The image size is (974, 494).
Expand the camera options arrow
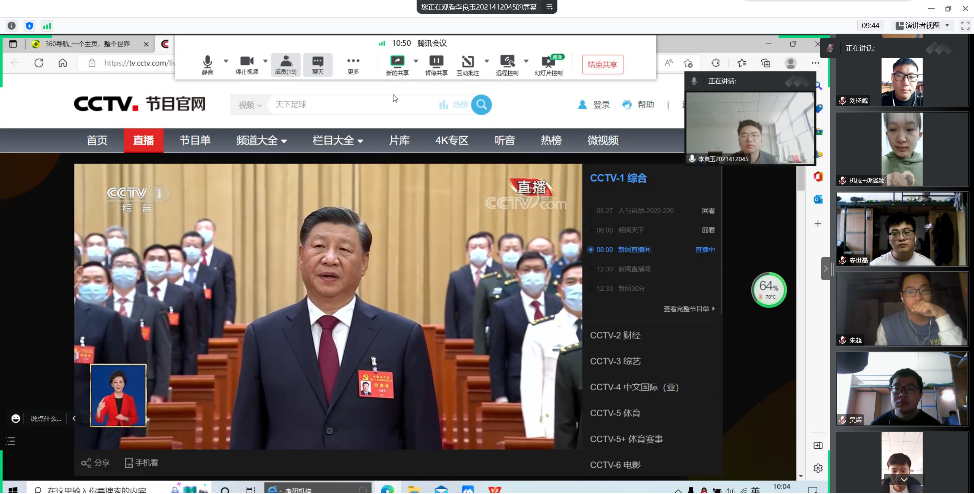(265, 62)
